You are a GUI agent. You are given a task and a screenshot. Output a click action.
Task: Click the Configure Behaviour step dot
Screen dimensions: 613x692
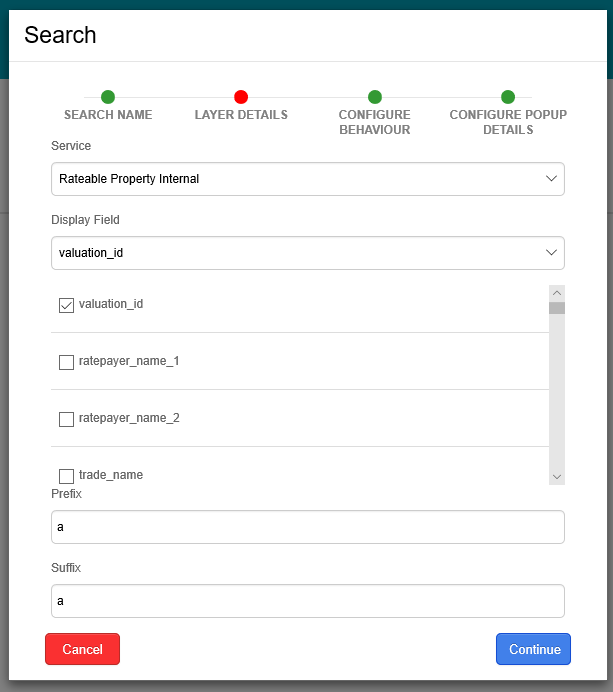(x=375, y=97)
